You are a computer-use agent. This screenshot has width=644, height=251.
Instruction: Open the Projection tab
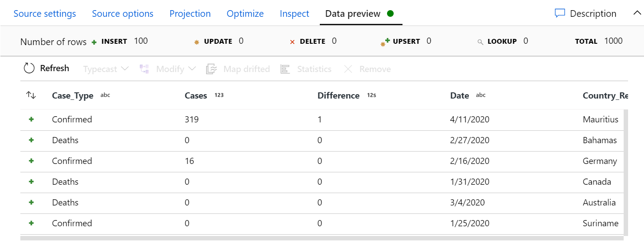tap(190, 14)
